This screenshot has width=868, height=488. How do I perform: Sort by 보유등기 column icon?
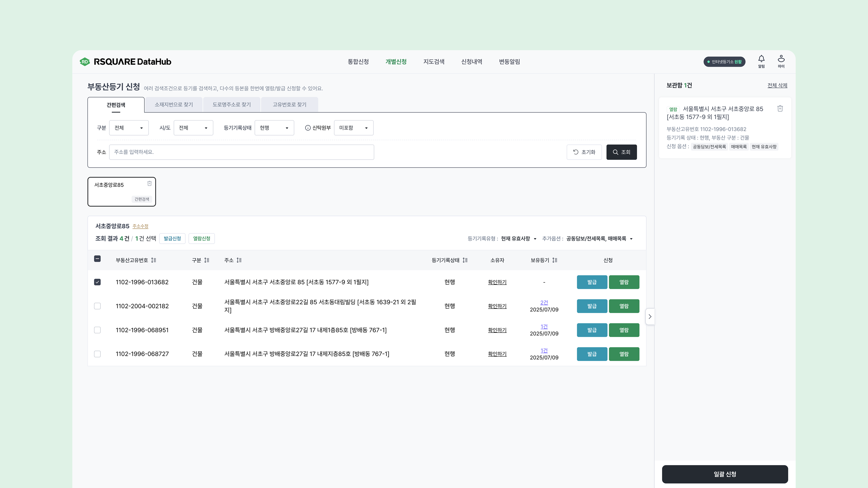click(555, 260)
